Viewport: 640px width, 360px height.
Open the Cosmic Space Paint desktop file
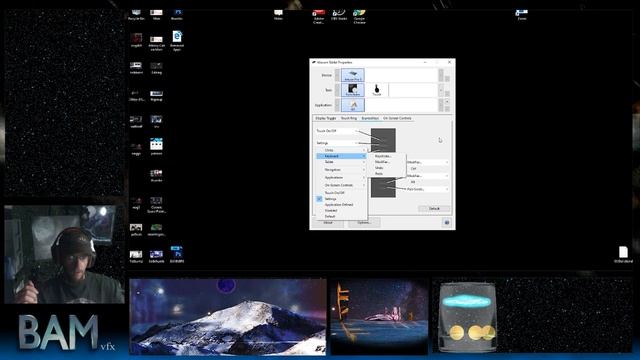coord(156,205)
